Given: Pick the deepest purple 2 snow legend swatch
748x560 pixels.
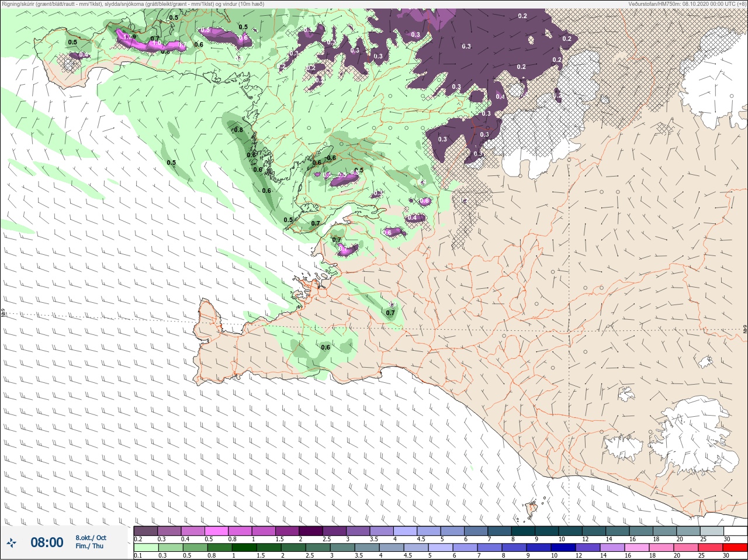Looking at the screenshot, I should 311,531.
